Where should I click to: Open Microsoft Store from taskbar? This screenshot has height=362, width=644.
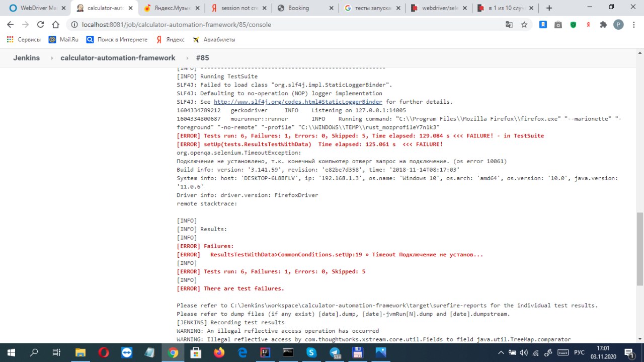click(x=196, y=352)
